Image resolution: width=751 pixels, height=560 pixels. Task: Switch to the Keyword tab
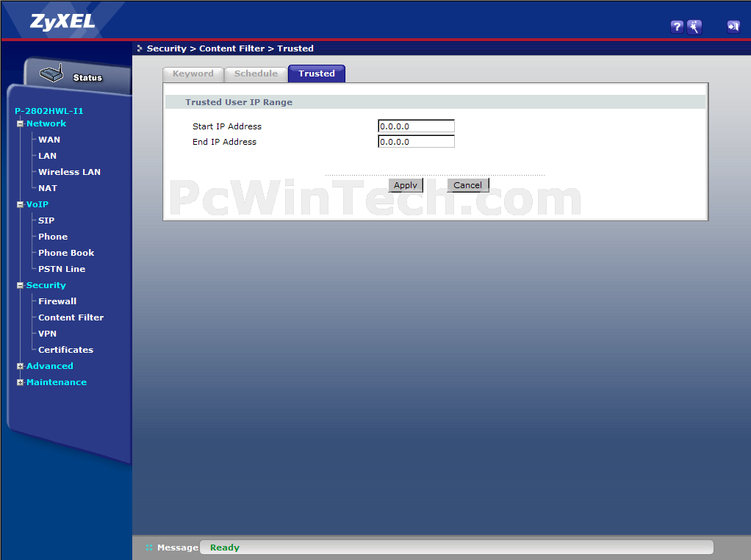(193, 73)
